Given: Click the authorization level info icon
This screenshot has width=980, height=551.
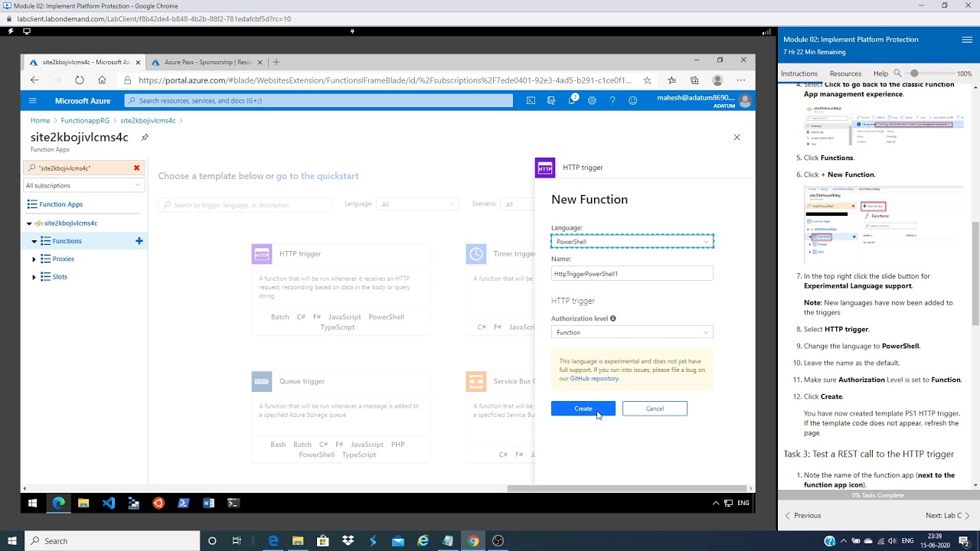Looking at the screenshot, I should tap(612, 318).
